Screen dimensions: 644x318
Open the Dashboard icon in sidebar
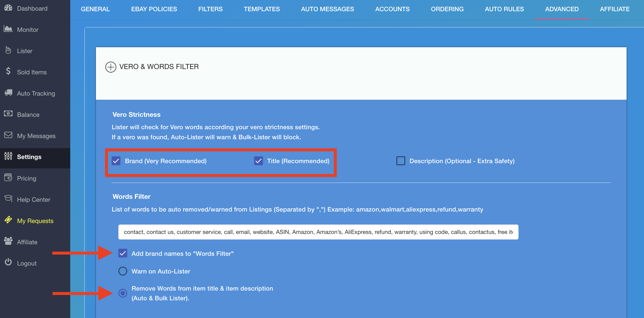(x=8, y=8)
